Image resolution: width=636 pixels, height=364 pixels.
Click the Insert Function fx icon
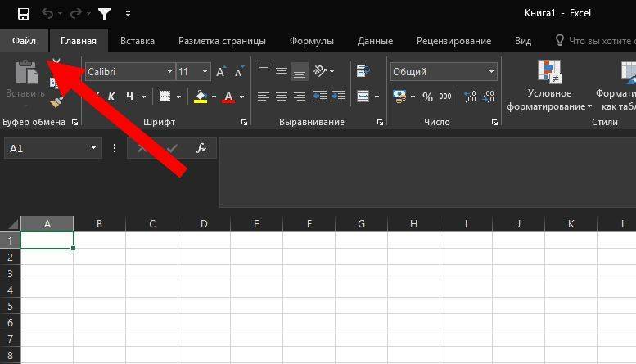(201, 148)
